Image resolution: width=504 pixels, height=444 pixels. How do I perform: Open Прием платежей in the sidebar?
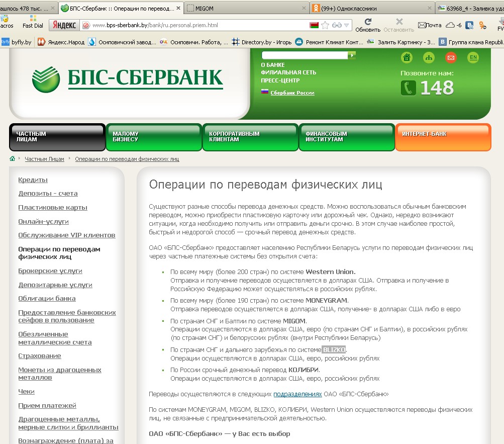[47, 406]
